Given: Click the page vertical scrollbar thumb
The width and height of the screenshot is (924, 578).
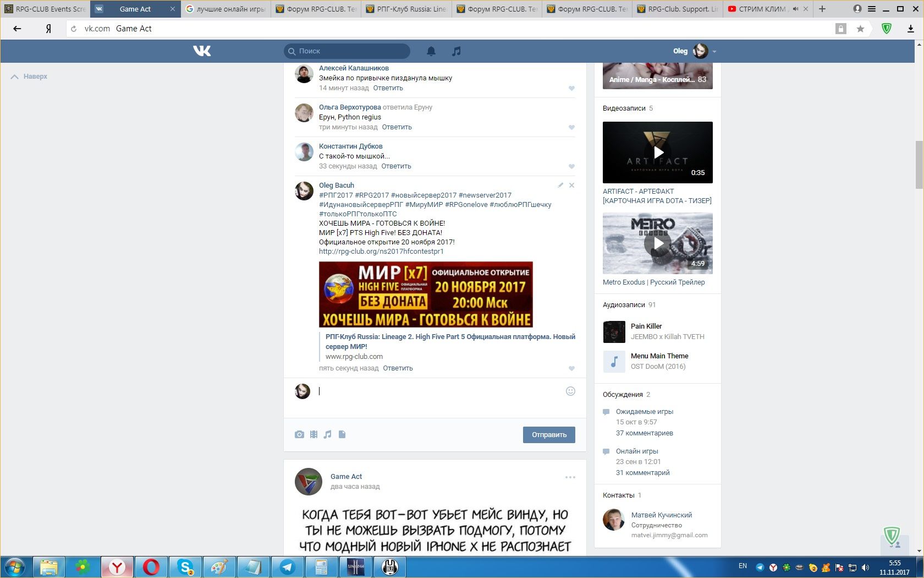Looking at the screenshot, I should coord(919,165).
